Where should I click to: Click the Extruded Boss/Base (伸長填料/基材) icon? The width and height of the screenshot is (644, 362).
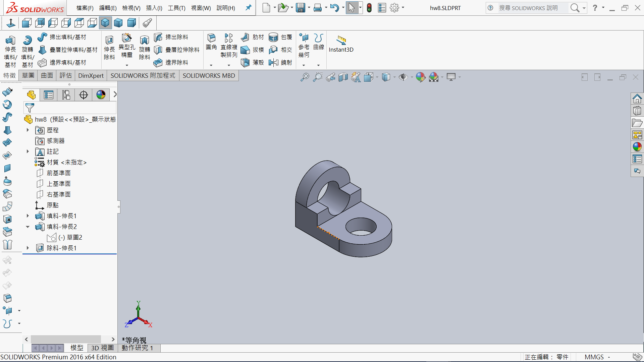click(10, 41)
